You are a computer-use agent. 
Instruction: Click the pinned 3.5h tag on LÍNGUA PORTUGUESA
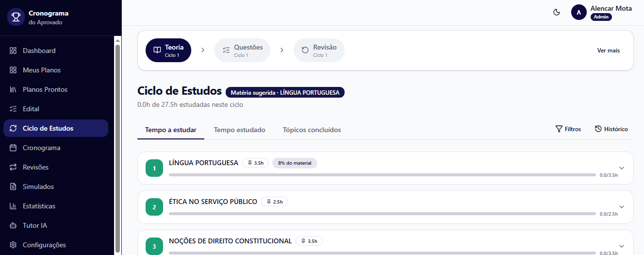pyautogui.click(x=255, y=163)
